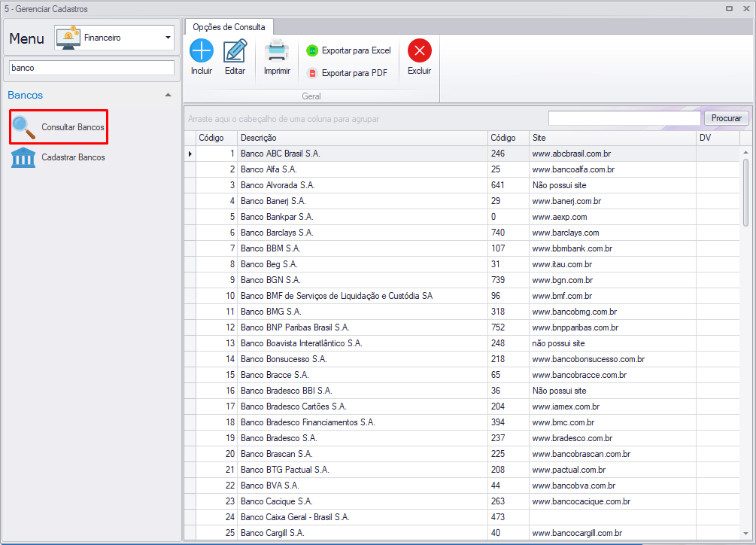Click the Editar pencil icon

[235, 50]
